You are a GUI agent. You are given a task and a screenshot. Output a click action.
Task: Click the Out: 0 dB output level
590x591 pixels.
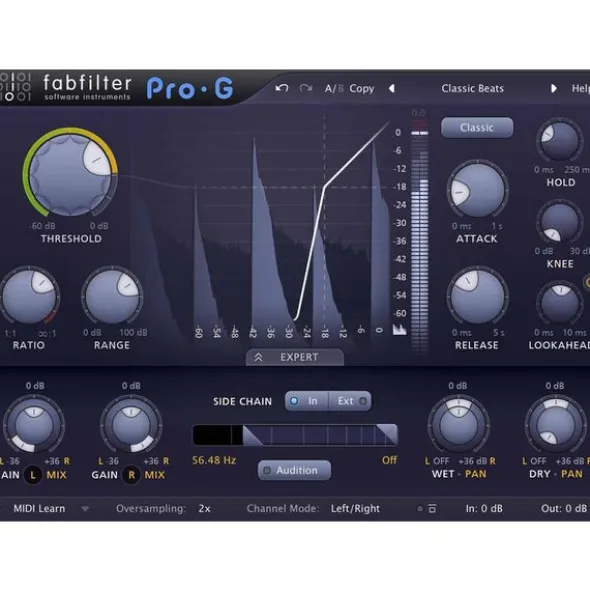(x=564, y=508)
